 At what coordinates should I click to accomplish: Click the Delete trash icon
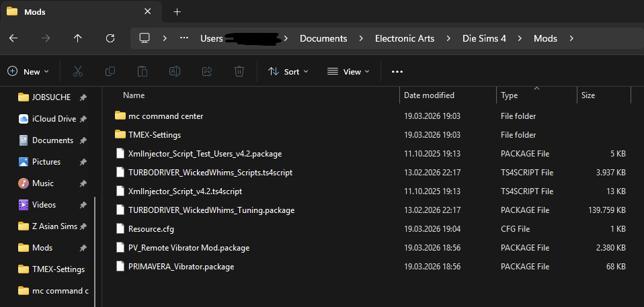point(239,71)
